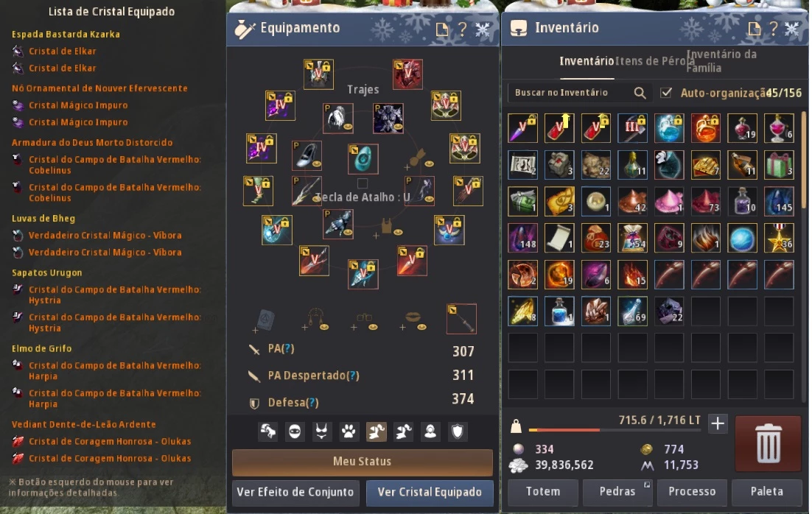Screen dimensions: 812x514
Task: Click the paw pet icon below Defesa
Action: tap(349, 432)
